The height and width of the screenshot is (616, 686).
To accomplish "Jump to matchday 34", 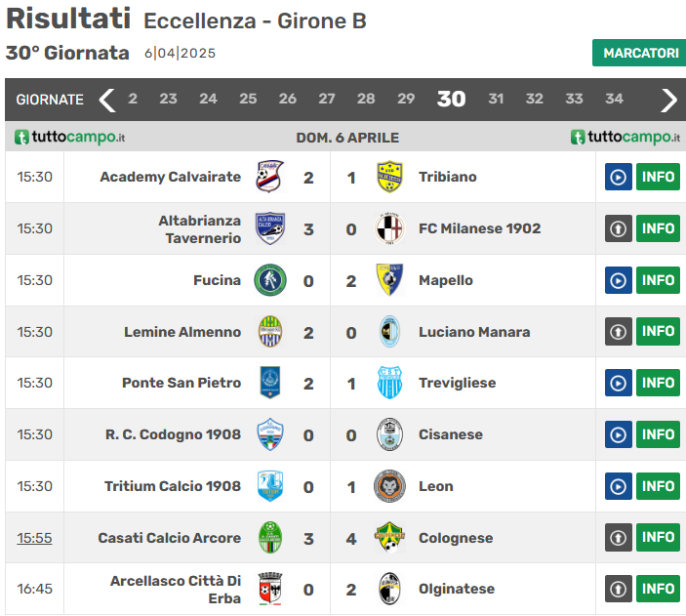I will point(614,99).
